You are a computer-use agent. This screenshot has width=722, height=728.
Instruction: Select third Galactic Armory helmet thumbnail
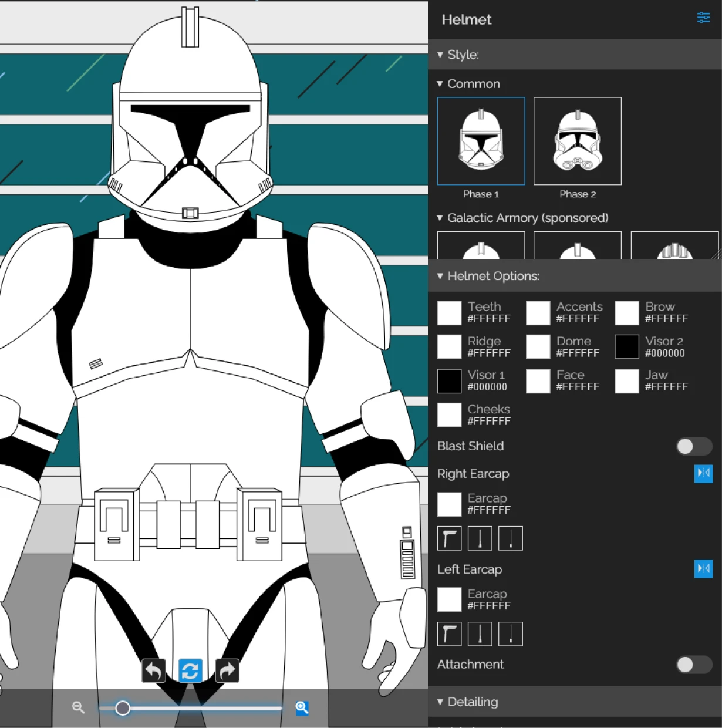pos(674,245)
